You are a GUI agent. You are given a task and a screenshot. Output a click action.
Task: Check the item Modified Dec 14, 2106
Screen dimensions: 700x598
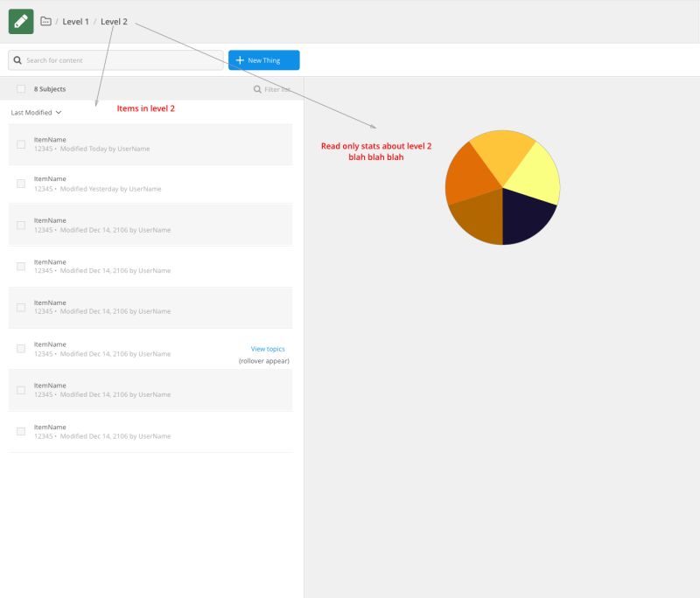pyautogui.click(x=20, y=225)
